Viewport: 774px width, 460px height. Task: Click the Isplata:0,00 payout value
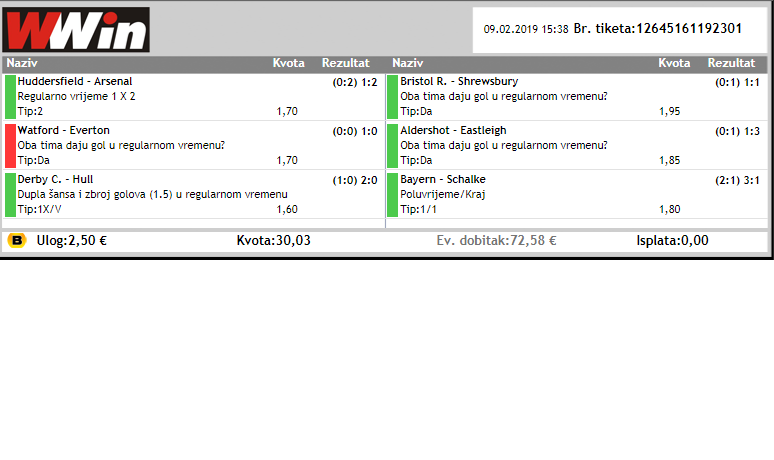[x=672, y=240]
